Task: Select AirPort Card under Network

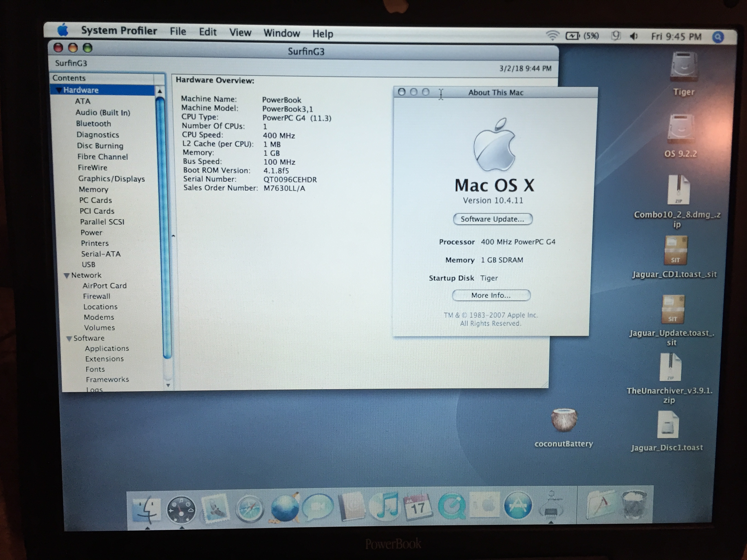Action: coord(105,286)
